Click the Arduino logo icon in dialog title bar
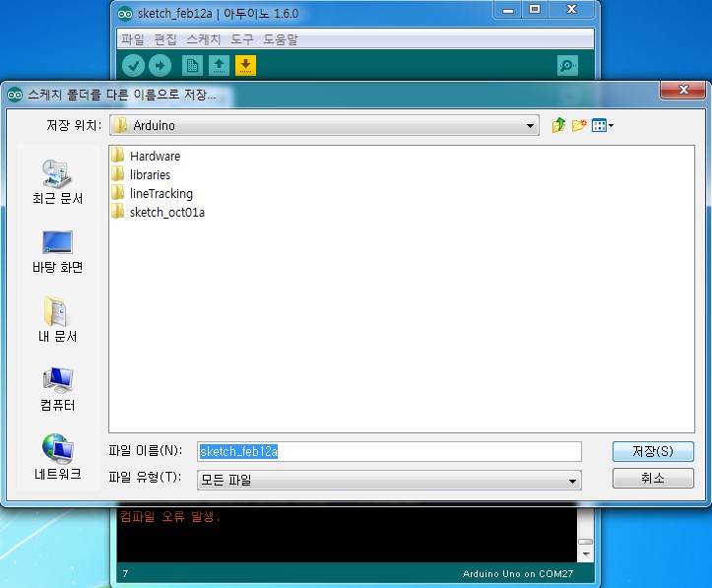Image resolution: width=712 pixels, height=588 pixels. coord(15,95)
